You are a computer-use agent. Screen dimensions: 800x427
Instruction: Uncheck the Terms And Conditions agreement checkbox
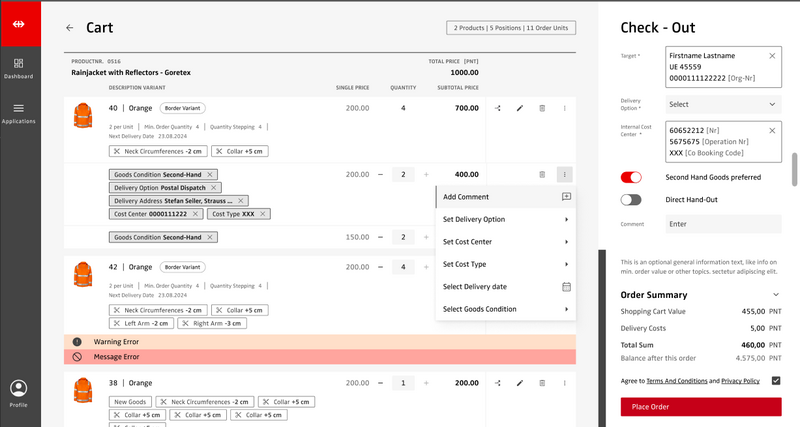776,381
